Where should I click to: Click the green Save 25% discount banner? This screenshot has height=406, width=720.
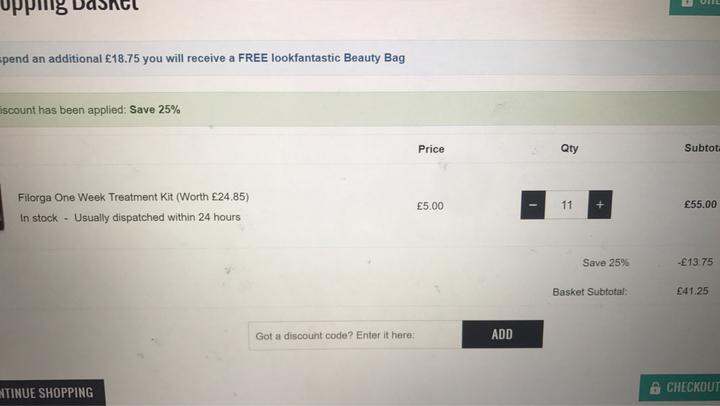click(360, 109)
